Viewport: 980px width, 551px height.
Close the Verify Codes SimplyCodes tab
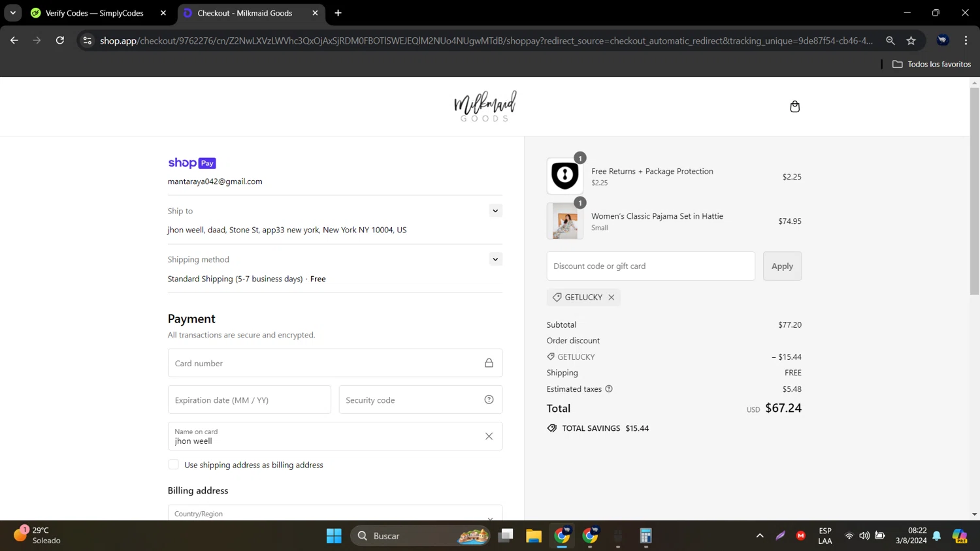163,13
